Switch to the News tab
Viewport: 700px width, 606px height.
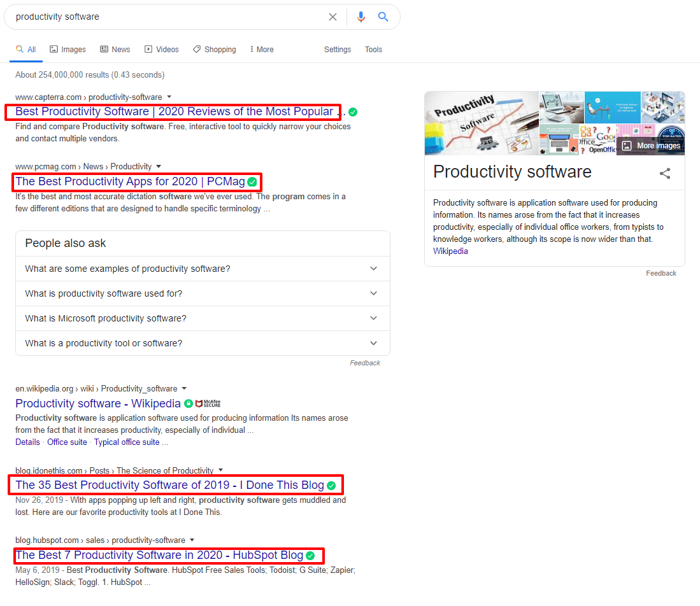pyautogui.click(x=115, y=50)
